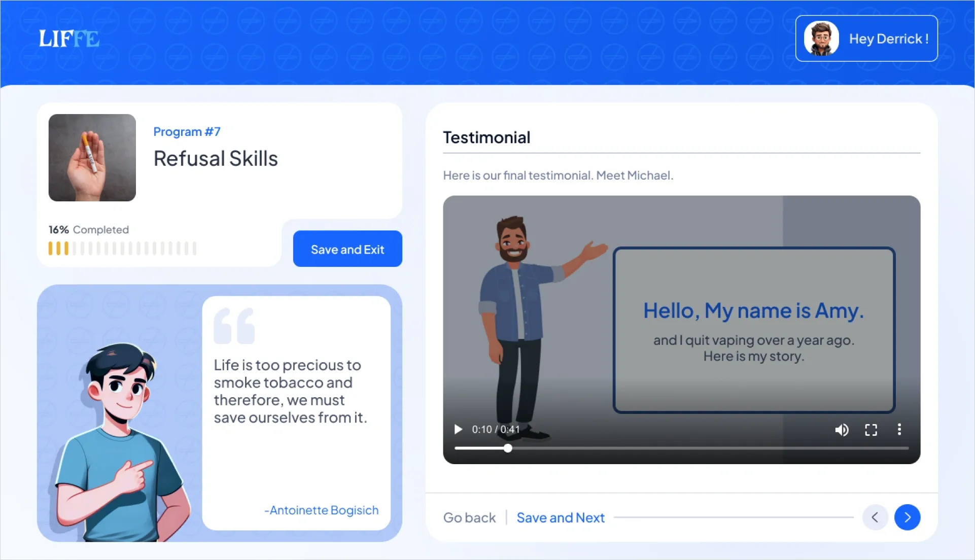The image size is (975, 560).
Task: Open the Hey Derrick profile menu
Action: (x=888, y=39)
